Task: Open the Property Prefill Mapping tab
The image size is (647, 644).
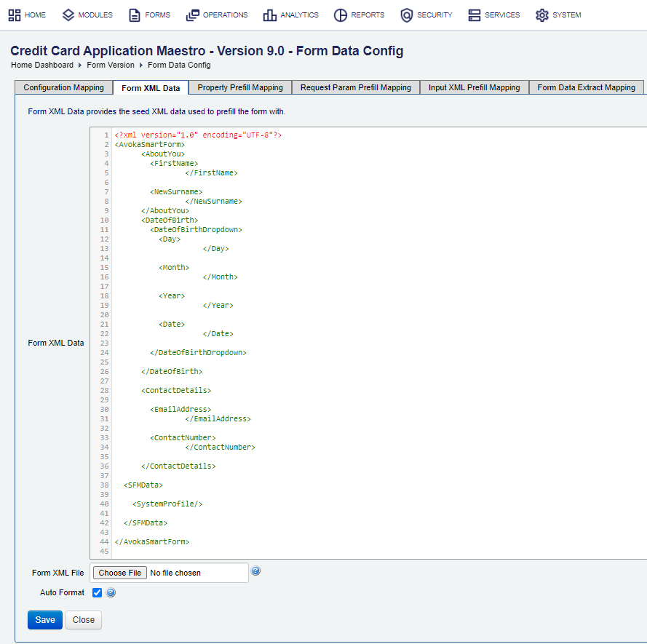Action: [239, 87]
